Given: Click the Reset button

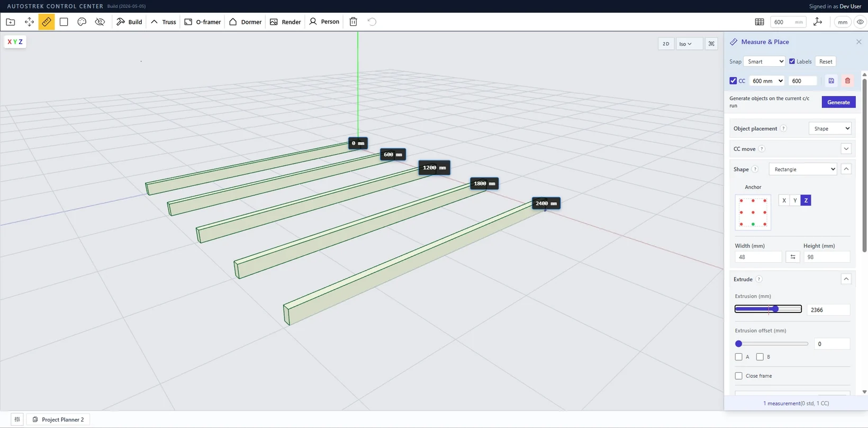Looking at the screenshot, I should 826,61.
